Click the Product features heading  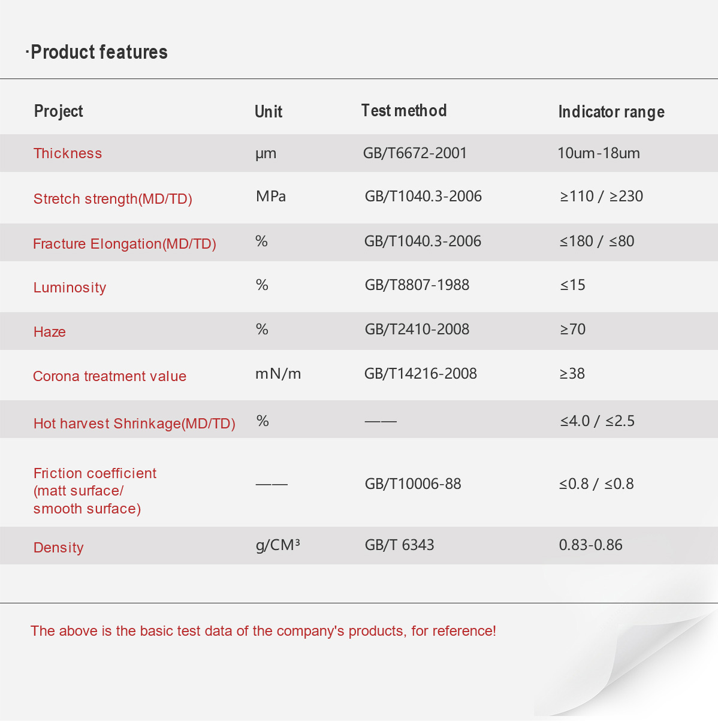pos(96,52)
